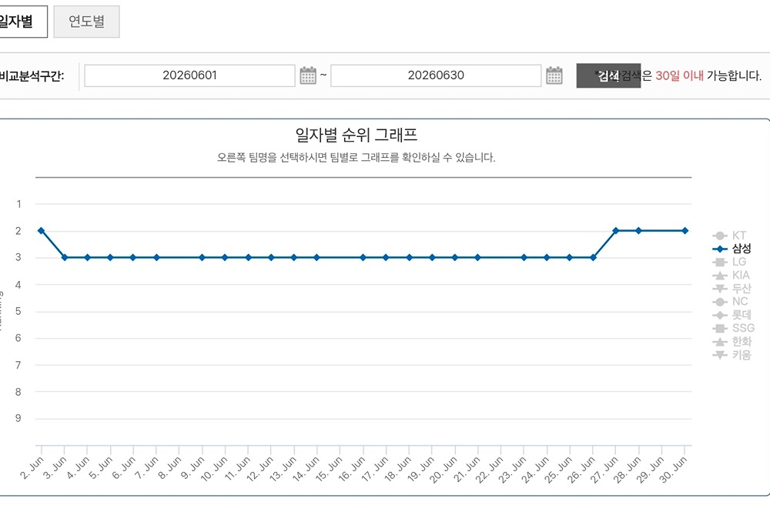
Task: Click the 15. Jun axis label
Action: (329, 469)
